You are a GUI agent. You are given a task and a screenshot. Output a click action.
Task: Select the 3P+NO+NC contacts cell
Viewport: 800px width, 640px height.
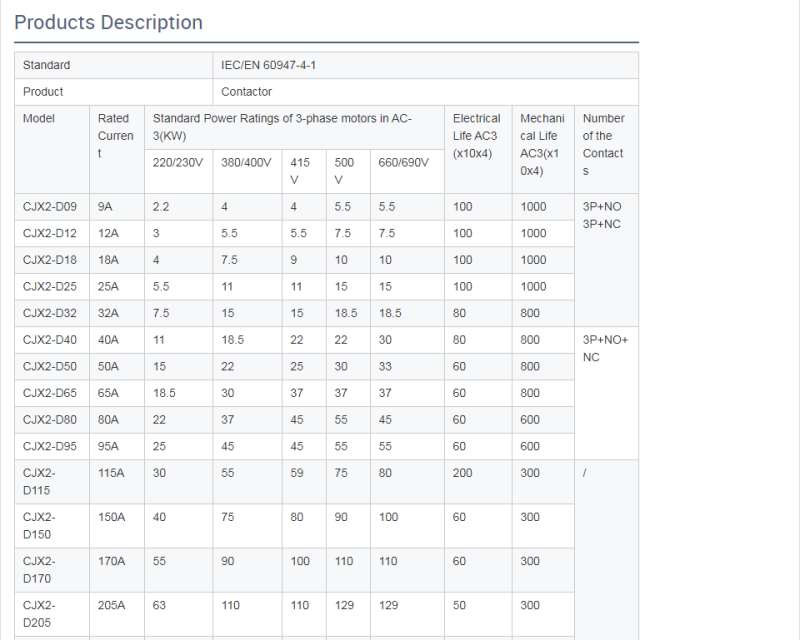coord(605,348)
